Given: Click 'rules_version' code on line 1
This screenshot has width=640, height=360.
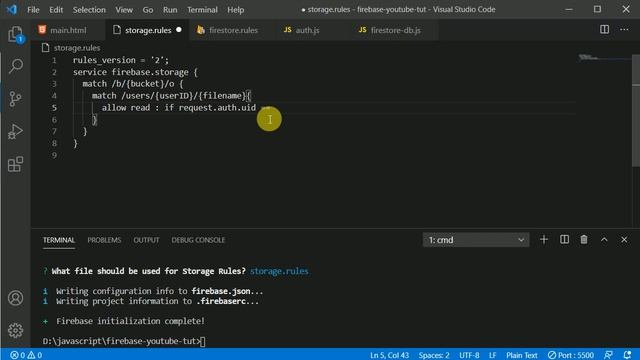Looking at the screenshot, I should click(104, 60).
